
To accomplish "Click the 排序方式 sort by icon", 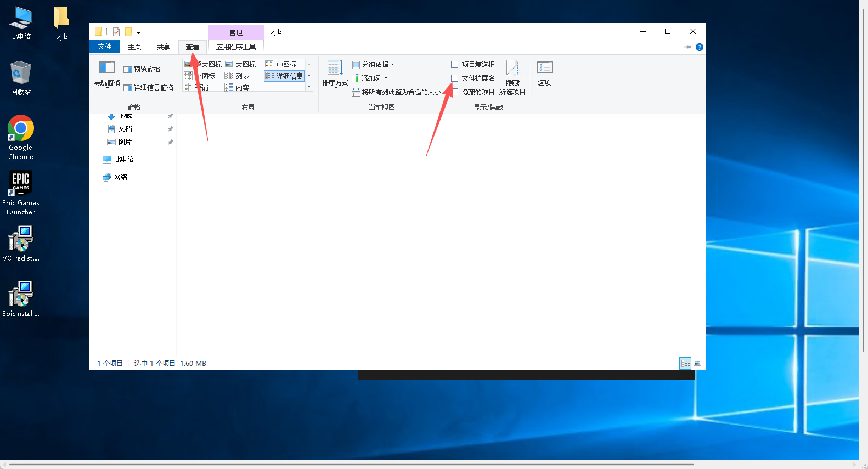I will click(335, 72).
